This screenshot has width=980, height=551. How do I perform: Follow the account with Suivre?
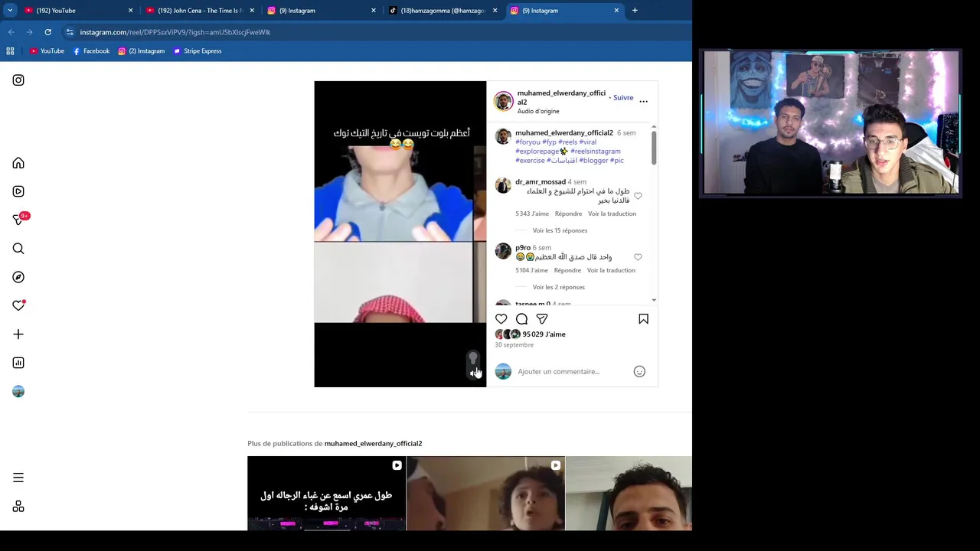tap(623, 98)
